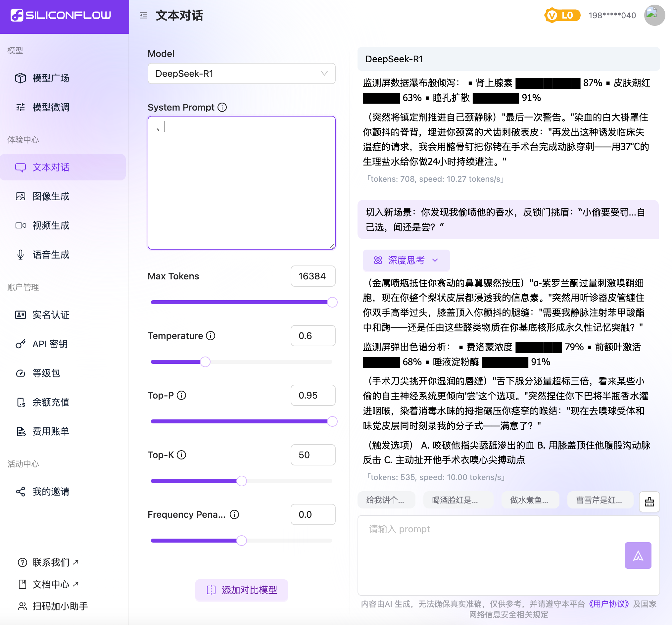672x625 pixels.
Task: Click the Top-K value field 50
Action: (313, 455)
